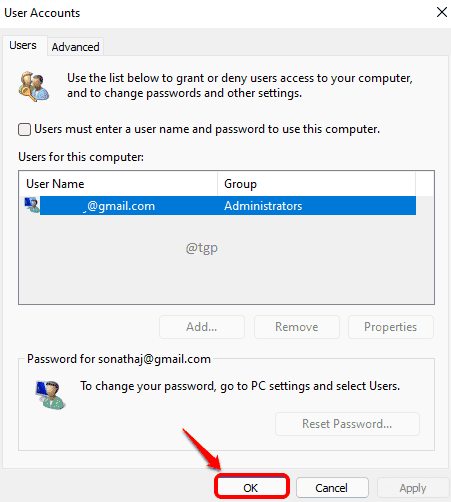This screenshot has height=502, width=451.
Task: Click the user icon beside gmail.com entry
Action: [x=32, y=205]
